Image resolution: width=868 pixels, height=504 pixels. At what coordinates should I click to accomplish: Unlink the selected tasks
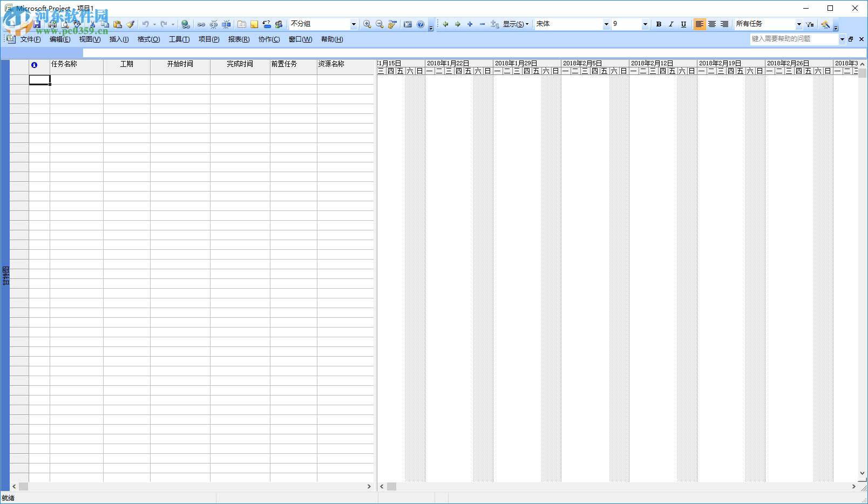click(213, 24)
